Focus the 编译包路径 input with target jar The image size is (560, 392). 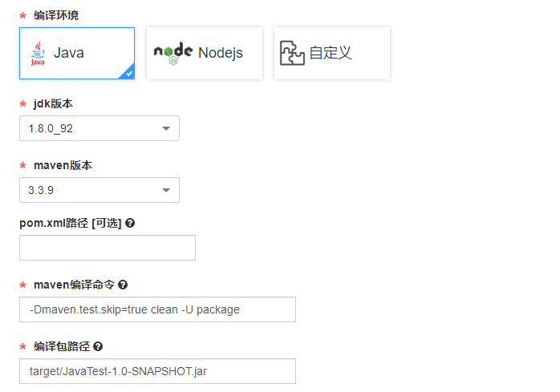click(157, 371)
